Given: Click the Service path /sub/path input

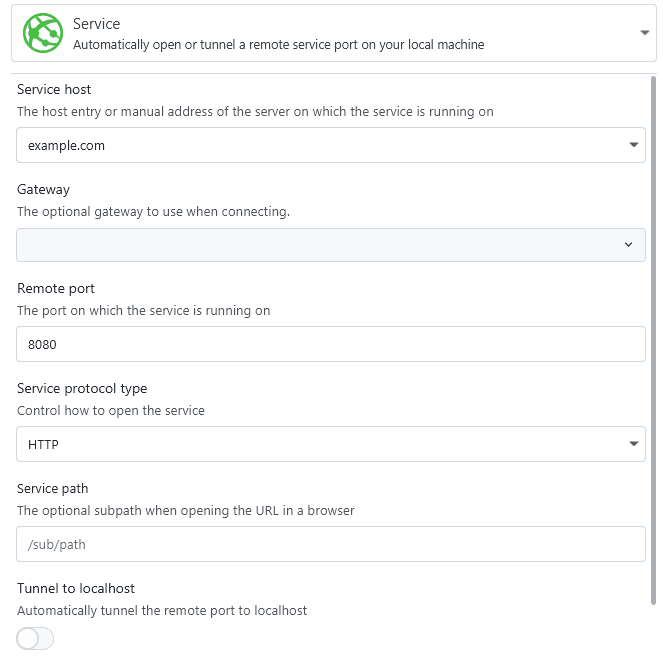Looking at the screenshot, I should (x=330, y=544).
